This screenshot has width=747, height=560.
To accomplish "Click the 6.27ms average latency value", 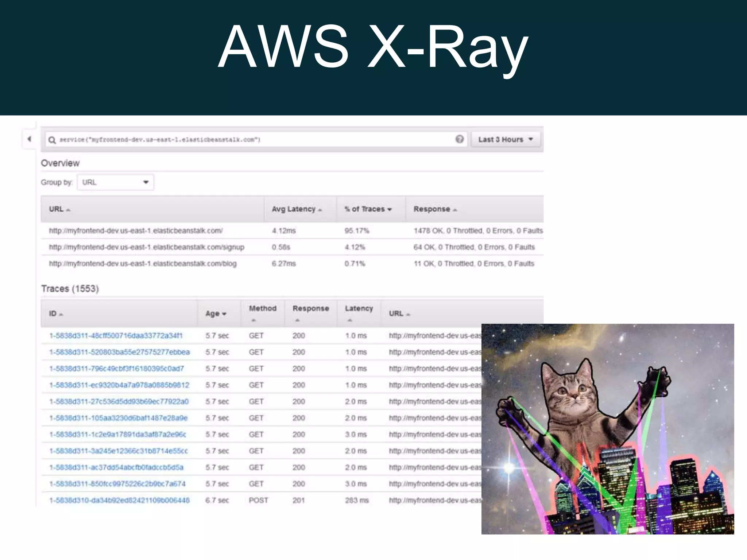I will (284, 264).
